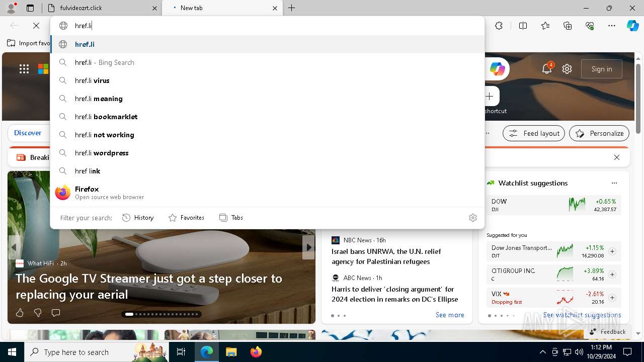
Task: Read Harris closing argument ABC story
Action: [394, 294]
